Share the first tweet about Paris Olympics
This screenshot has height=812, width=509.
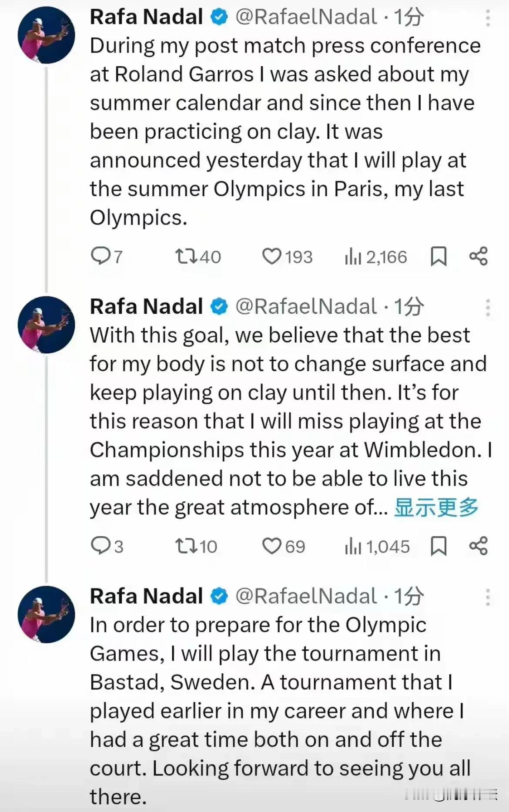pyautogui.click(x=479, y=256)
